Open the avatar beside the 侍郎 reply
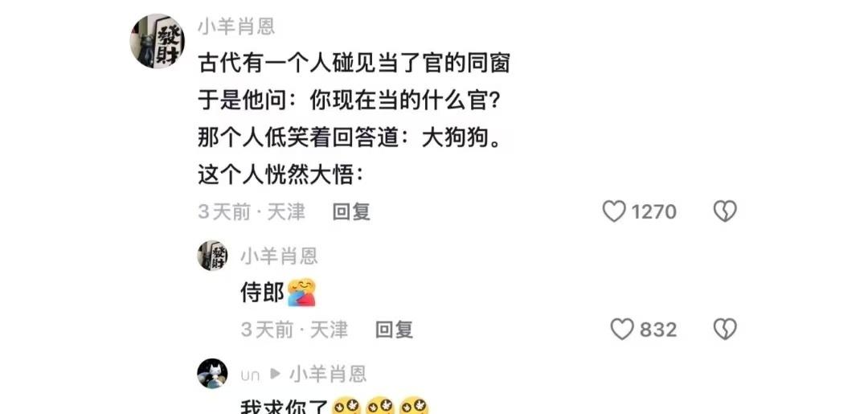This screenshot has height=414, width=868. (x=212, y=256)
